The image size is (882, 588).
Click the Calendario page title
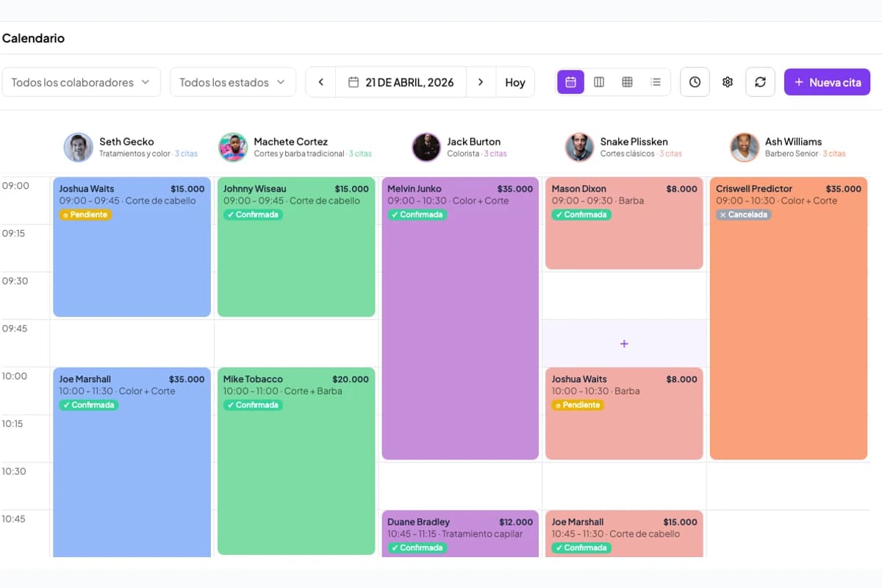(33, 38)
